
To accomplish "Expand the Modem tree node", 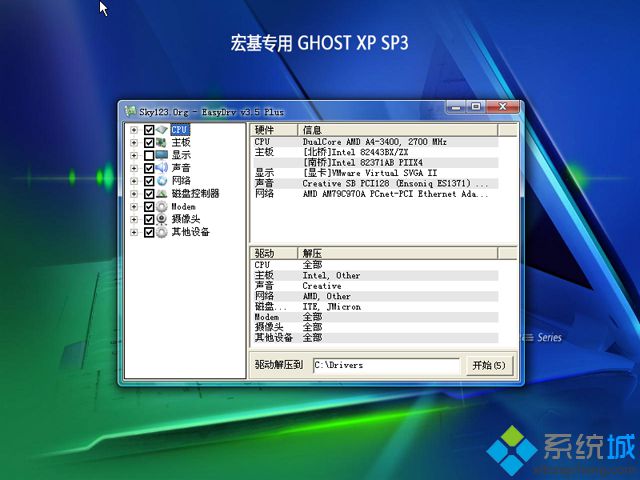I will coord(133,207).
